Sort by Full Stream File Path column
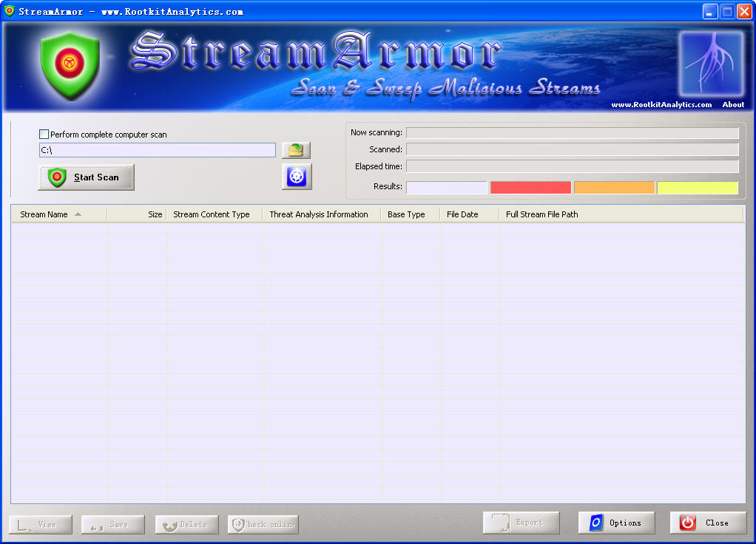The width and height of the screenshot is (756, 544). click(x=622, y=214)
